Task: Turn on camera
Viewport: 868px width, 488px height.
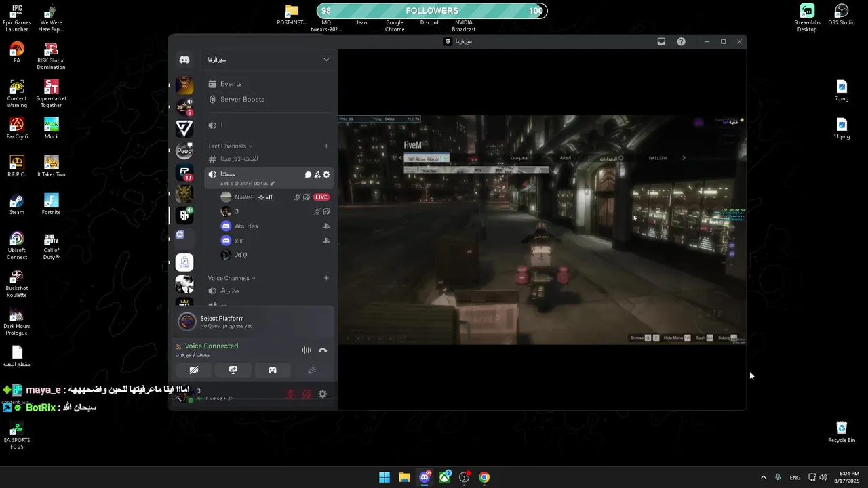Action: click(x=194, y=370)
